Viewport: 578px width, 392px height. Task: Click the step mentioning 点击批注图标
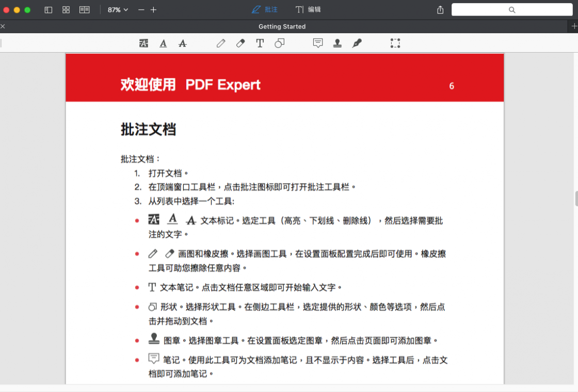click(252, 187)
